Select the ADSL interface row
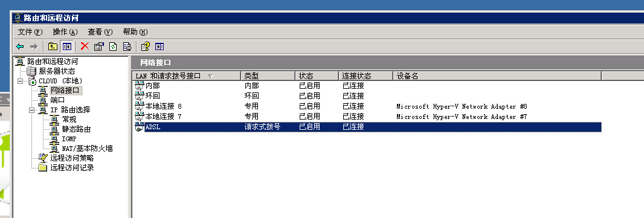 tap(367, 127)
